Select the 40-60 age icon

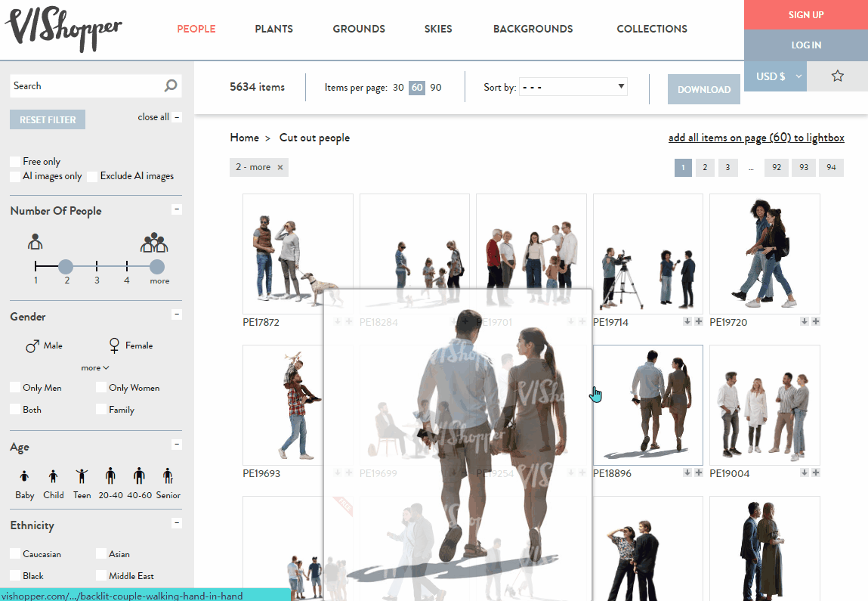140,476
